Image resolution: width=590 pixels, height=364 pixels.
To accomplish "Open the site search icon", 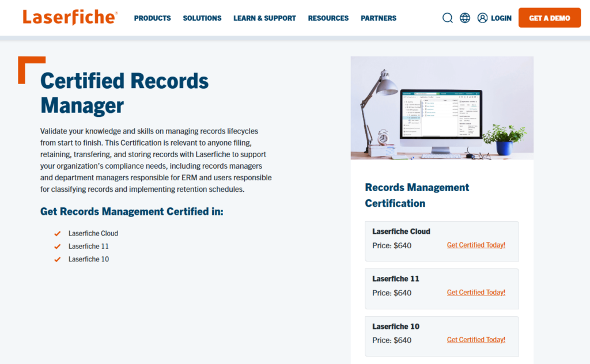I will pyautogui.click(x=447, y=18).
